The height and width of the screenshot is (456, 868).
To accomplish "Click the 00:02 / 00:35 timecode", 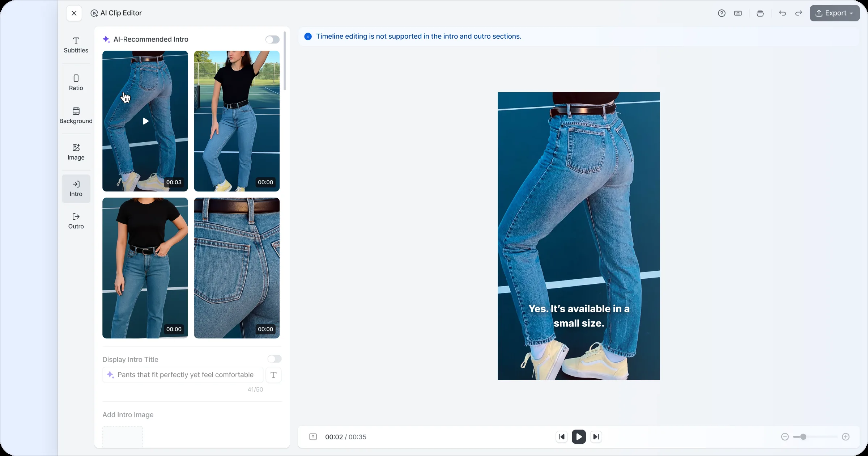I will pyautogui.click(x=346, y=437).
